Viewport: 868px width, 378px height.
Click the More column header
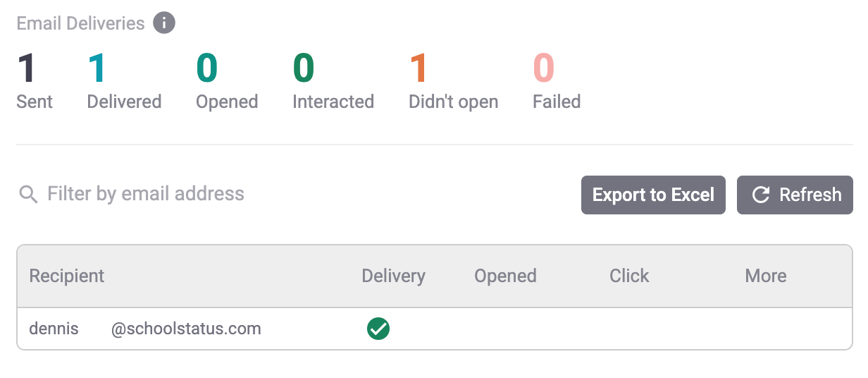coord(765,276)
